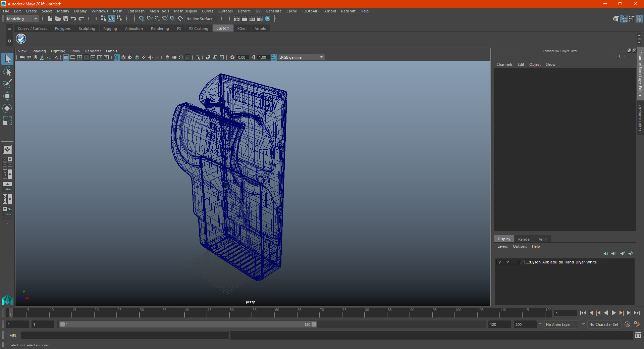Switch layout to single perspective view
The width and height of the screenshot is (644, 349).
pyautogui.click(x=7, y=149)
